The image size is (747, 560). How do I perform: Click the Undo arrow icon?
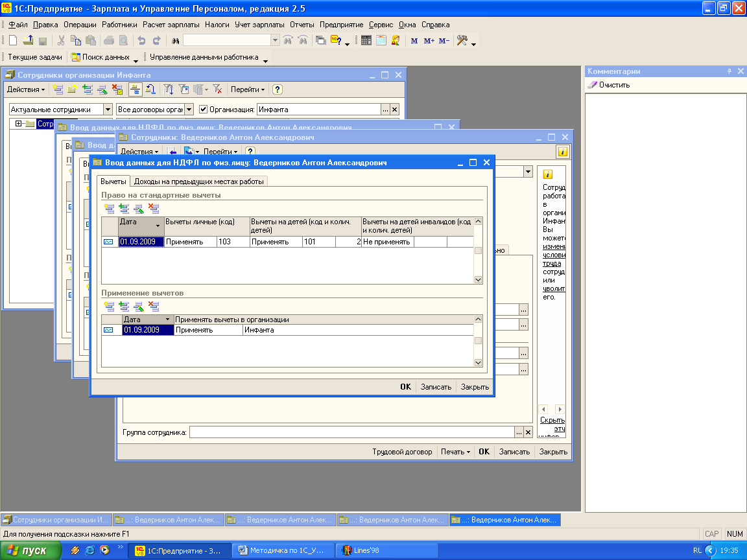(141, 40)
